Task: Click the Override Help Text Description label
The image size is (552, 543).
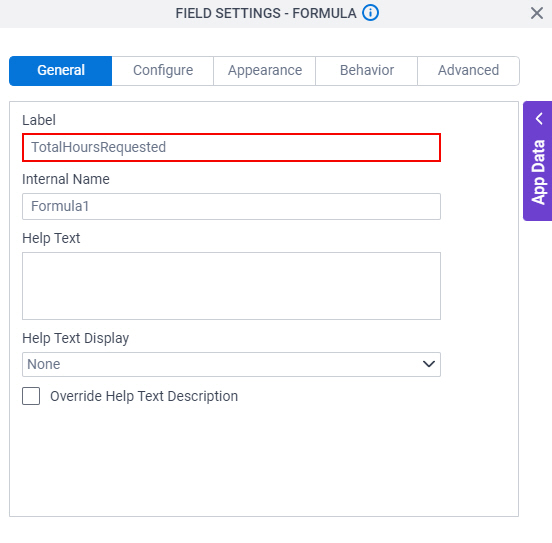Action: tap(144, 397)
